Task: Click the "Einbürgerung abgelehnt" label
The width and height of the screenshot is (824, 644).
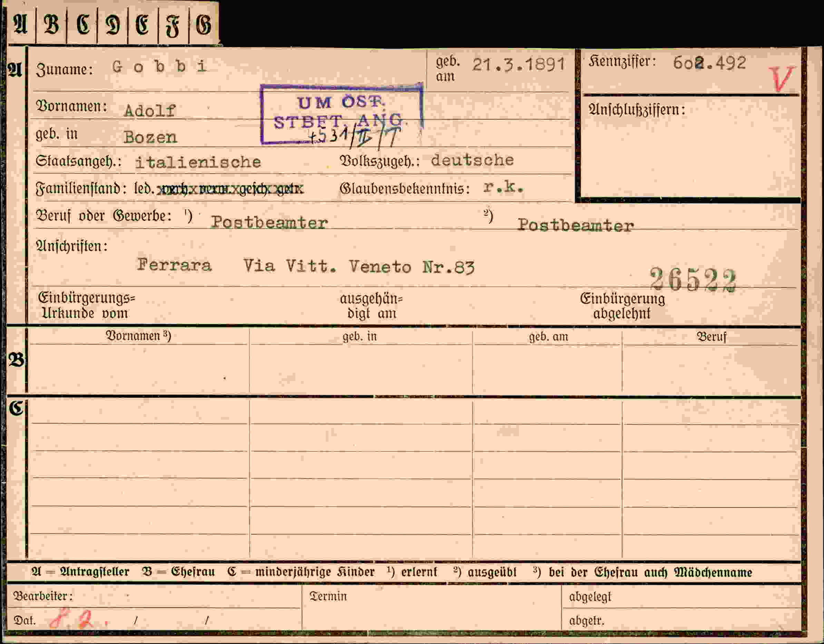Action: tap(622, 306)
